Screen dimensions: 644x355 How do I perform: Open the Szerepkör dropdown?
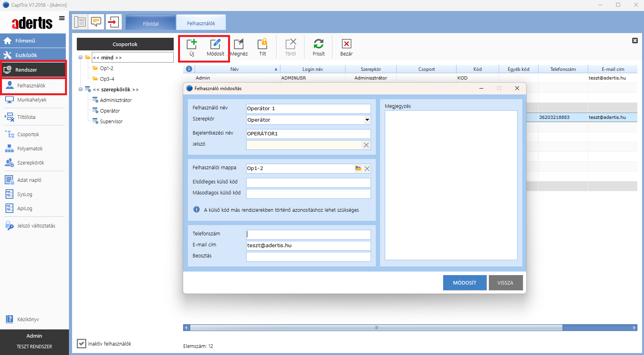tap(367, 120)
